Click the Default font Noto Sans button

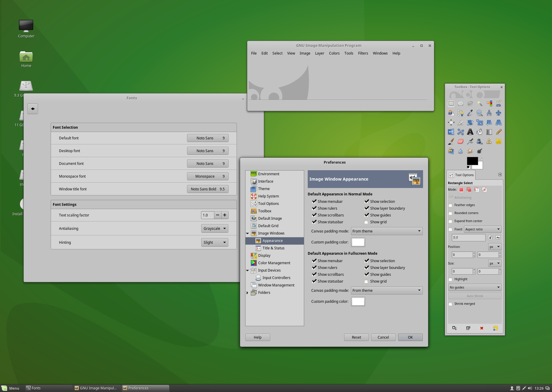click(x=208, y=138)
